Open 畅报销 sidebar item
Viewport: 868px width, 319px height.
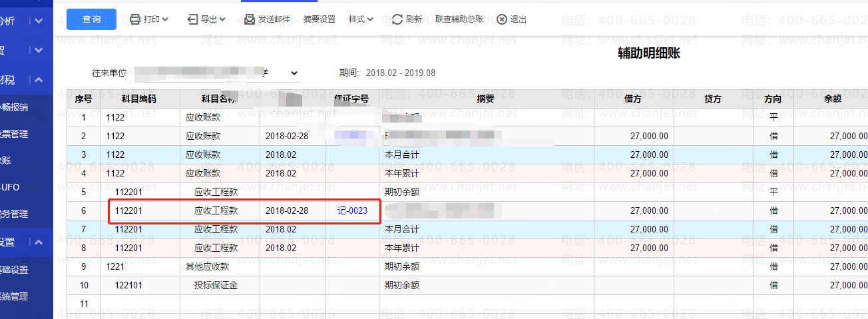coord(15,107)
